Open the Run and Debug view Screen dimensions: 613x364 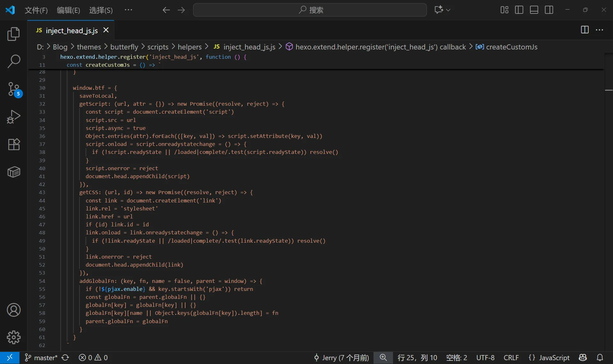tap(13, 117)
